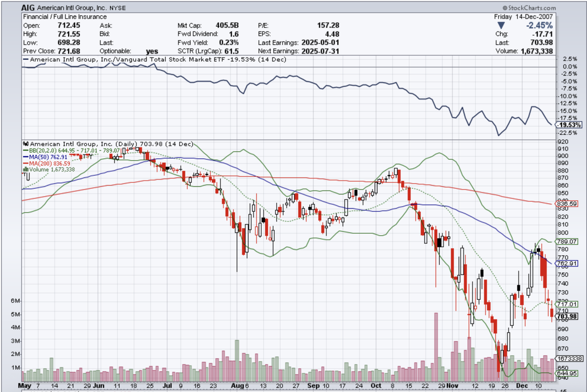The height and width of the screenshot is (392, 587).
Task: Click the 1673338 volume axis label
Action: (570, 359)
